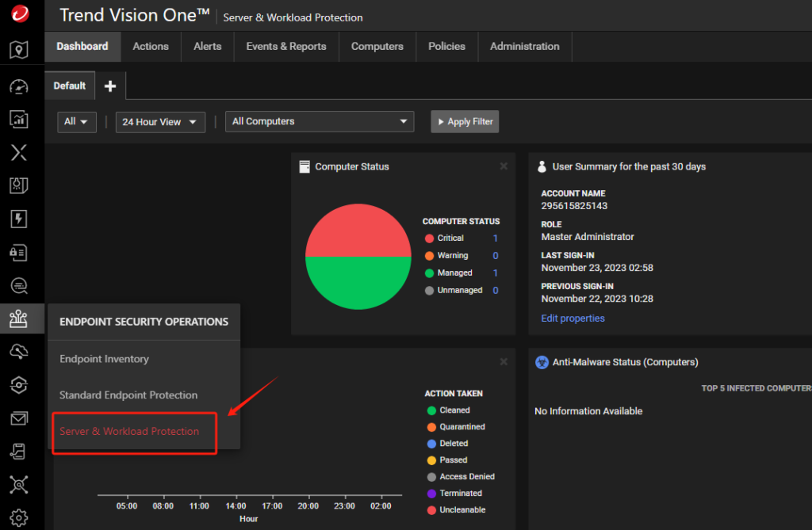Open the speedometer dashboard sidebar icon
Viewport: 812px width, 530px height.
pyautogui.click(x=19, y=87)
